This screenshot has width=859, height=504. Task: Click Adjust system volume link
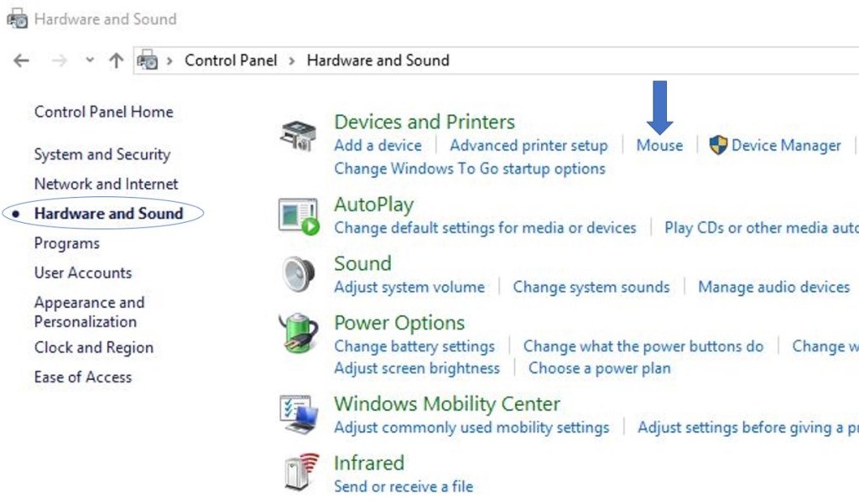click(x=409, y=287)
